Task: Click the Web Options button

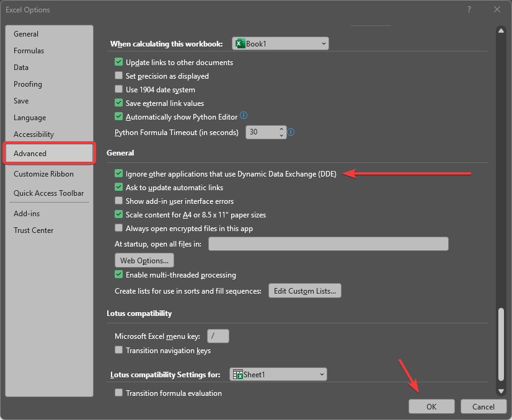Action: pos(144,260)
